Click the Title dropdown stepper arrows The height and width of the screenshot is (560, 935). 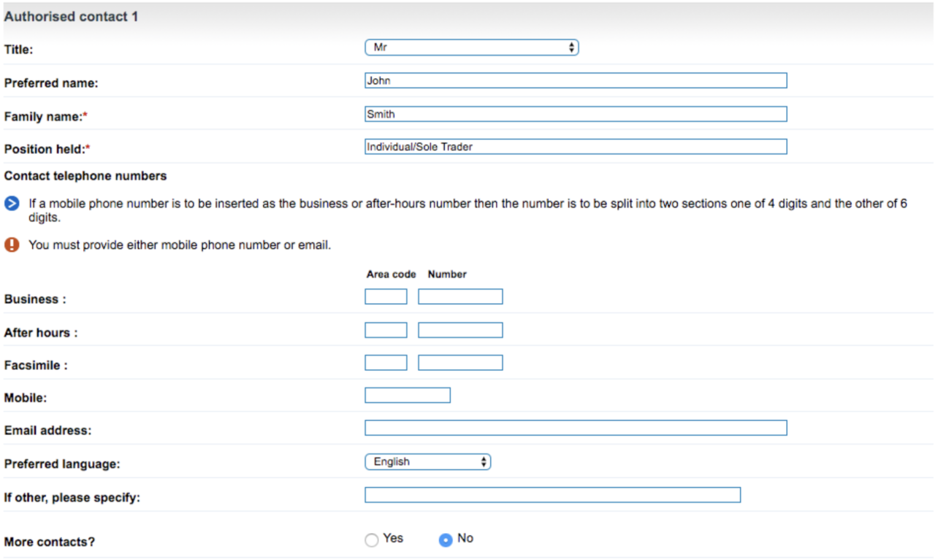click(572, 47)
